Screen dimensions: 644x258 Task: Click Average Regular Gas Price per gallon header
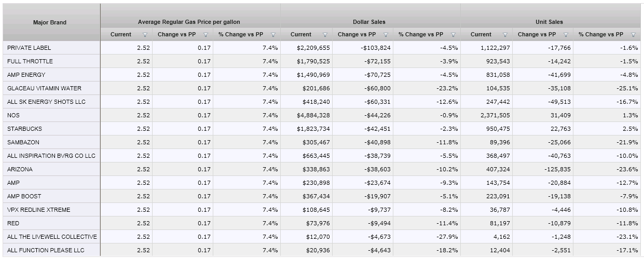click(x=189, y=22)
